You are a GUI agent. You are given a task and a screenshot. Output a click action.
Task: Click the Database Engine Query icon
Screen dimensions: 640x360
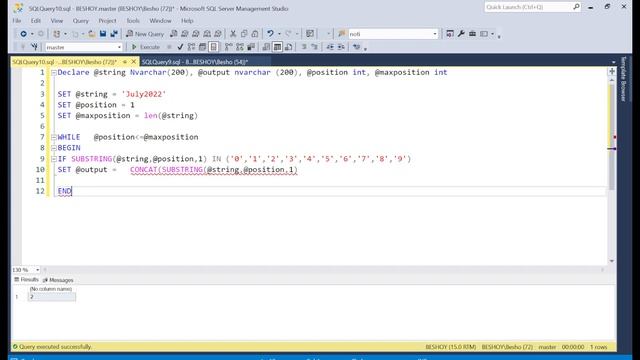174,34
